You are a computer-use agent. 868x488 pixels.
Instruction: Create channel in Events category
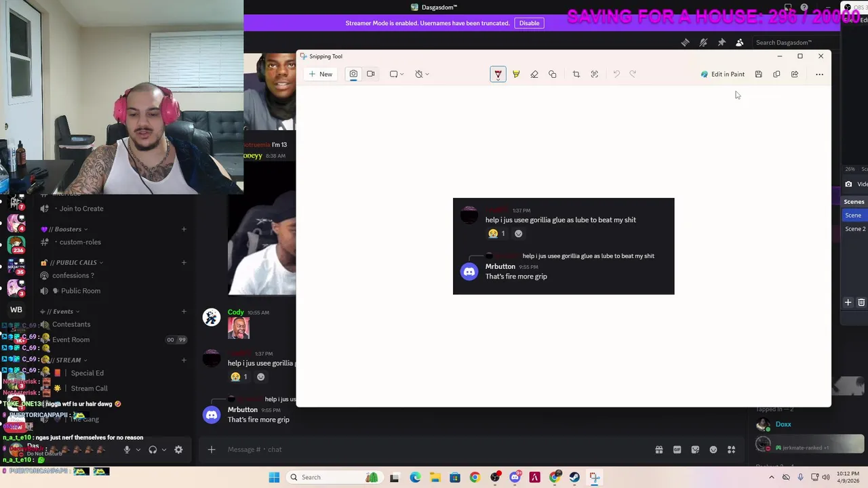click(x=184, y=311)
